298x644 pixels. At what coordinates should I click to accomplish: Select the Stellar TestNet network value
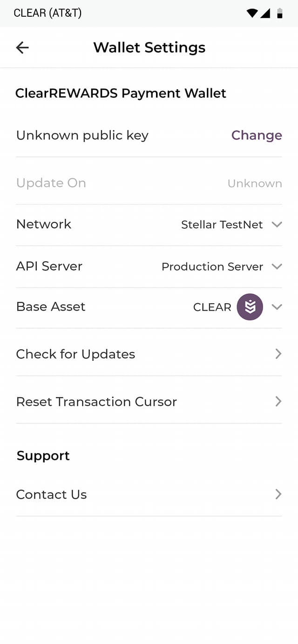point(222,225)
